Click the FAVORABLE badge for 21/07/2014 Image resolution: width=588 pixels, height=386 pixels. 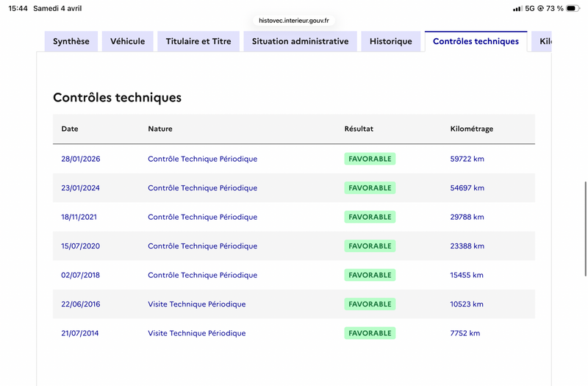(x=370, y=333)
